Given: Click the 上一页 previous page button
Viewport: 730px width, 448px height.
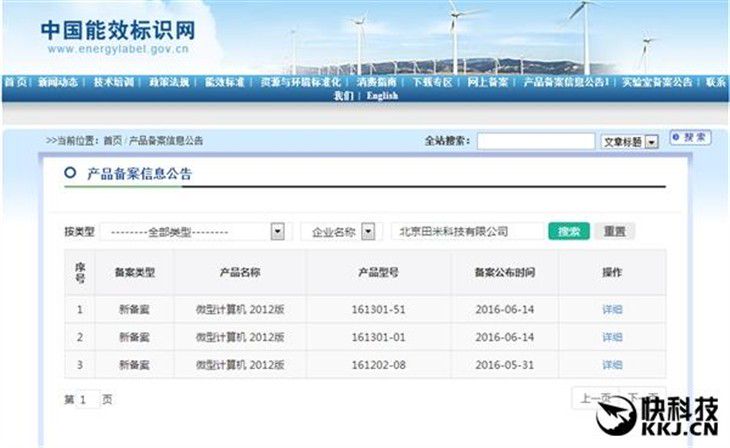Looking at the screenshot, I should [x=595, y=398].
